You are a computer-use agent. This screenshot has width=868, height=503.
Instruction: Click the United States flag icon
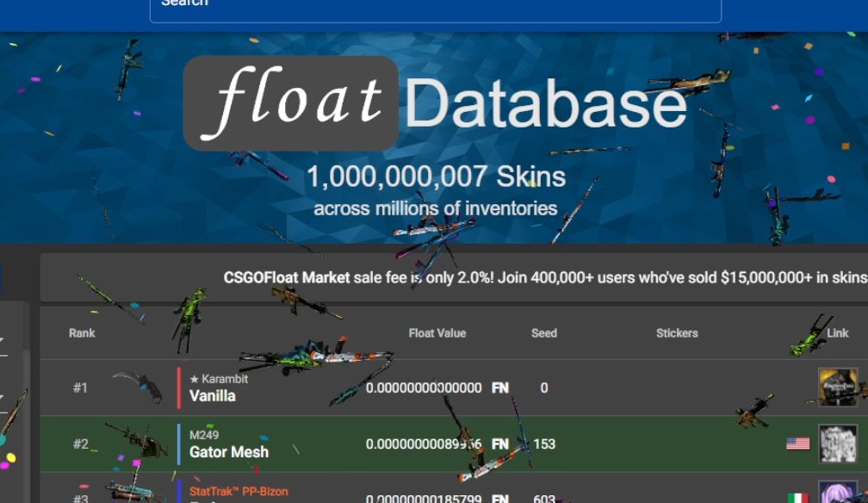pyautogui.click(x=797, y=444)
